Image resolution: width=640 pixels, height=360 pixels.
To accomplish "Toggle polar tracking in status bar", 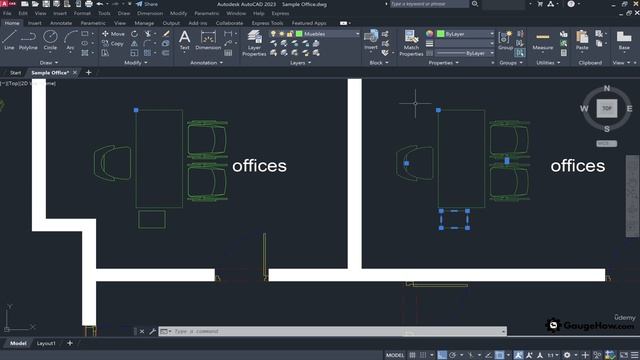I will click(452, 356).
